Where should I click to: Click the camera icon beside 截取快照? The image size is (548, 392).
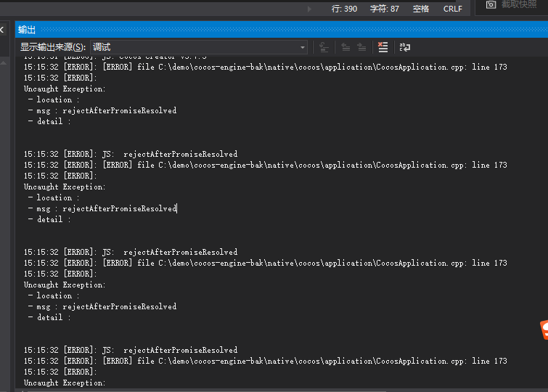click(491, 4)
